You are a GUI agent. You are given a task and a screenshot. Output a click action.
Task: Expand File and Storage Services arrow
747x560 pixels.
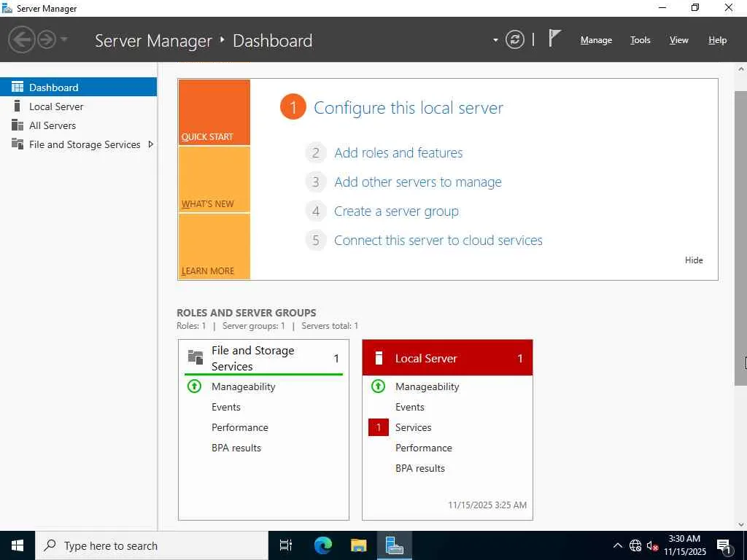click(150, 144)
